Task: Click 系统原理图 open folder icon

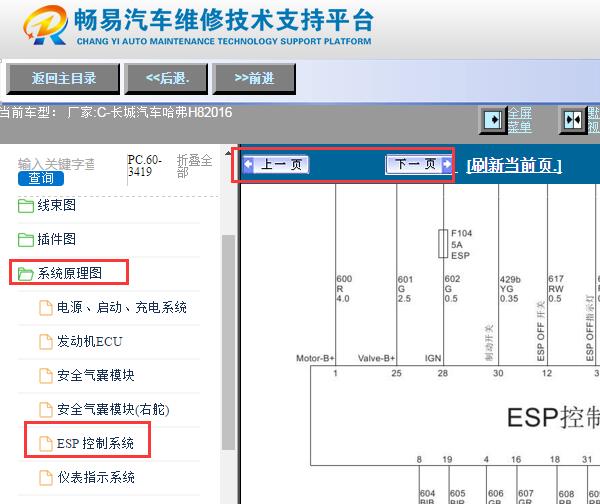Action: coord(26,274)
